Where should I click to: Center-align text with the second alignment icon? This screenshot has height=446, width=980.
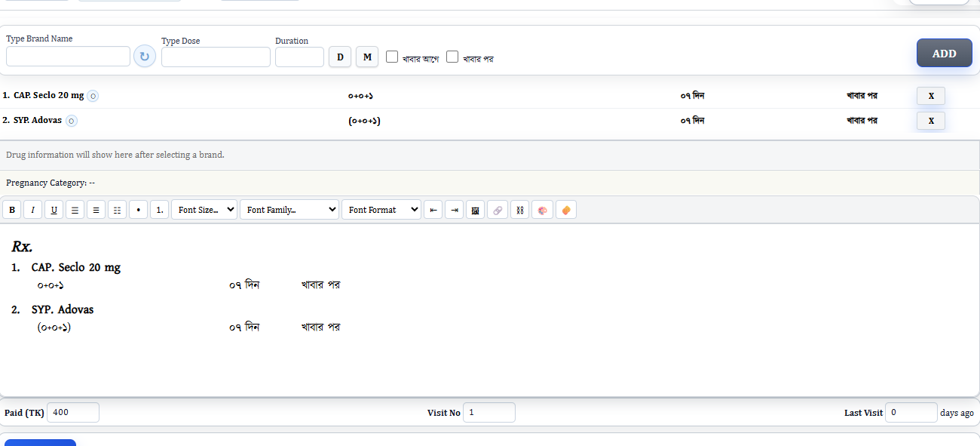pyautogui.click(x=96, y=210)
